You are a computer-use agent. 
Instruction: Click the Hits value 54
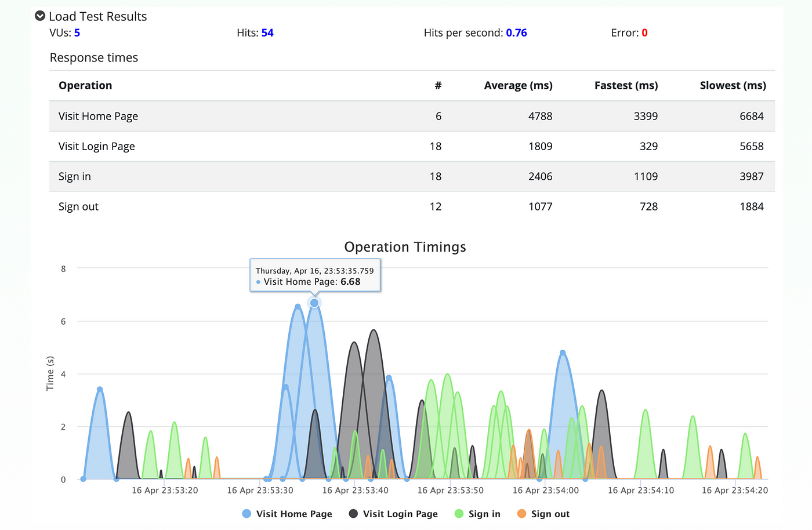pyautogui.click(x=267, y=32)
